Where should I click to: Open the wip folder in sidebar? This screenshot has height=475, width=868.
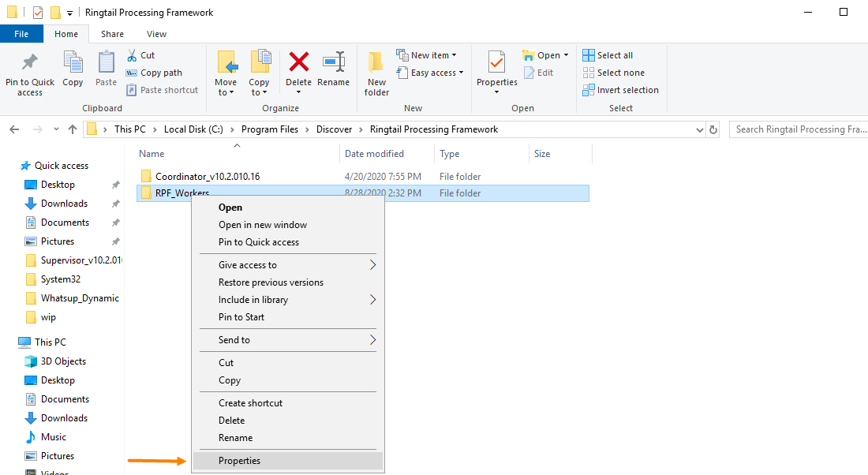tap(48, 317)
